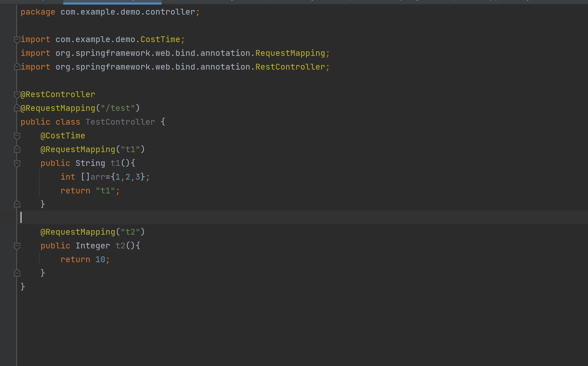Click 'public' keyword before String t1()
Image resolution: width=588 pixels, height=366 pixels.
(x=55, y=163)
